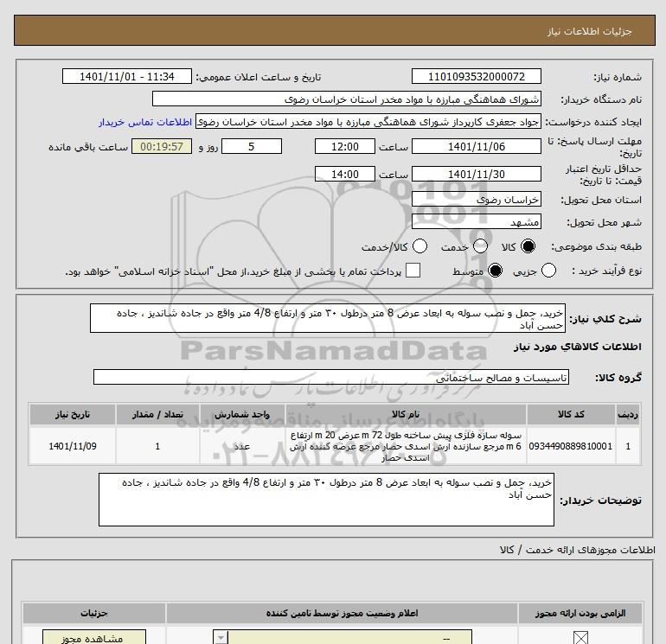This screenshot has width=666, height=644.
Task: Click the remaining time countdown 00:19:57
Action: [x=162, y=146]
